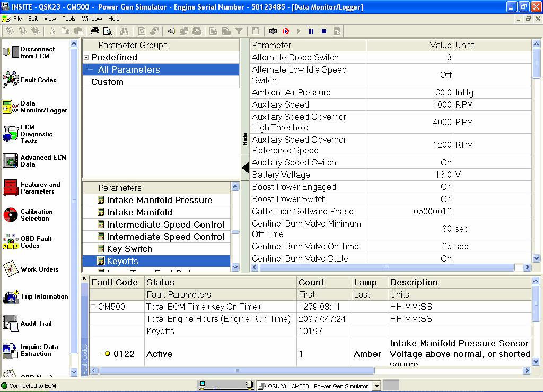Click the refresh toolbar icon

(142, 31)
